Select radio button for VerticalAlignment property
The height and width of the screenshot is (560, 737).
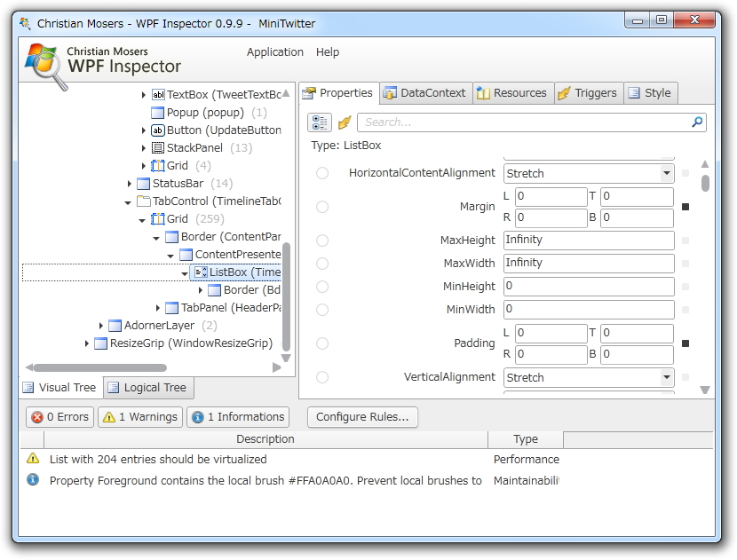(322, 377)
